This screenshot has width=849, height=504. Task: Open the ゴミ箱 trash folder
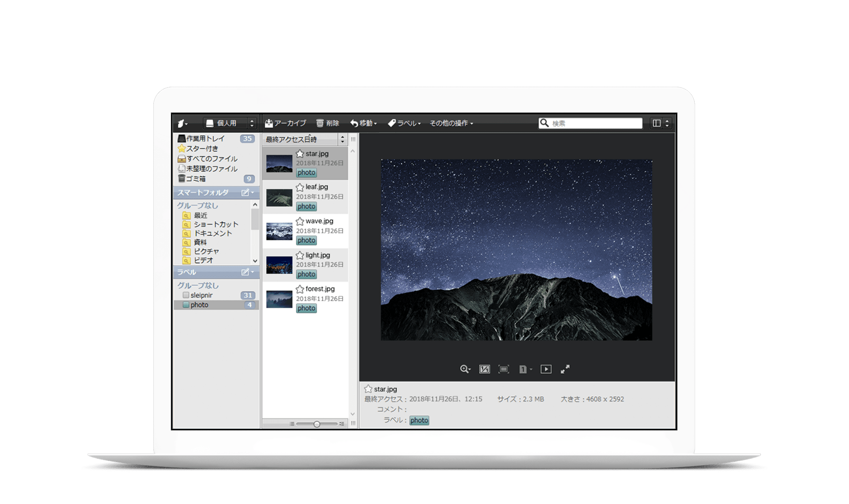pos(195,179)
